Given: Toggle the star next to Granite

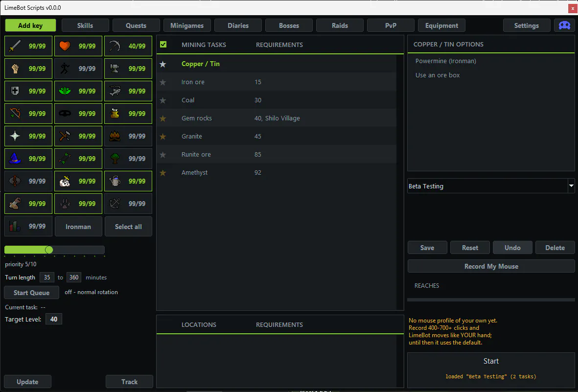Looking at the screenshot, I should click(162, 137).
